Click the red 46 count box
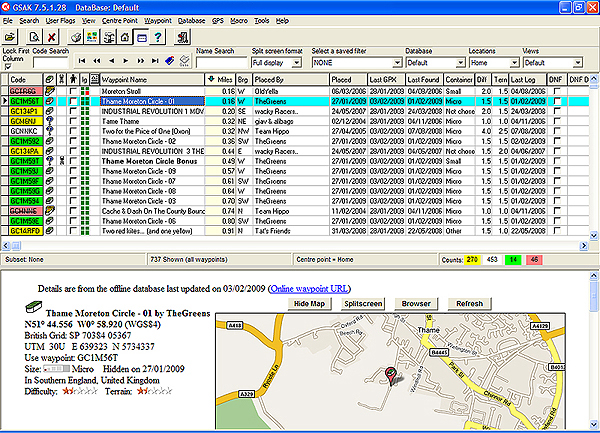Screen dimensions: 600x433 click(534, 260)
